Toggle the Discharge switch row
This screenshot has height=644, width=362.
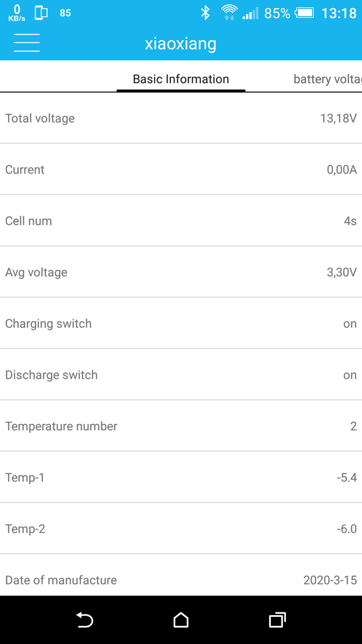click(x=181, y=375)
